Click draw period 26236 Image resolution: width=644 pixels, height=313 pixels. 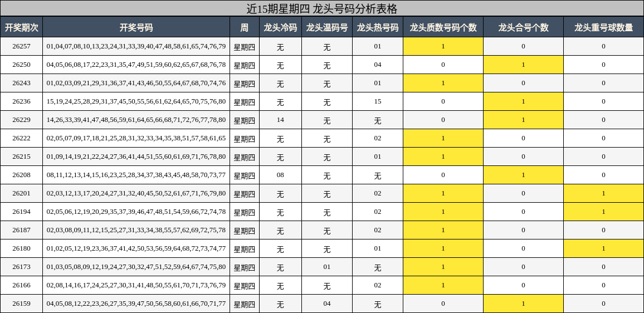coord(21,101)
